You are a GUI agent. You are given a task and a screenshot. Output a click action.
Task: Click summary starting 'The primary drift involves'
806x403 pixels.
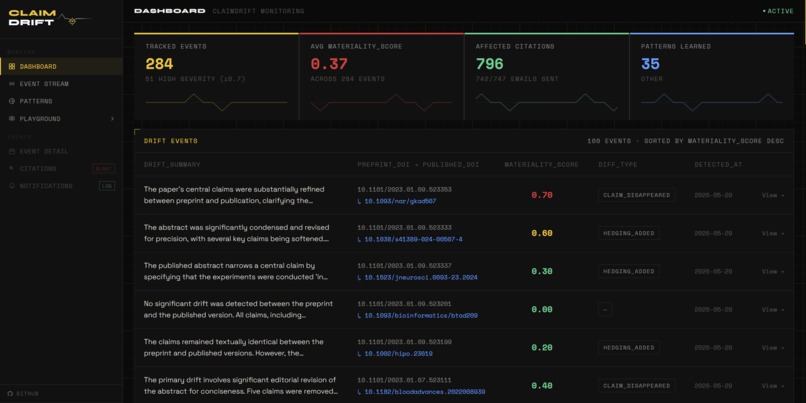click(241, 386)
